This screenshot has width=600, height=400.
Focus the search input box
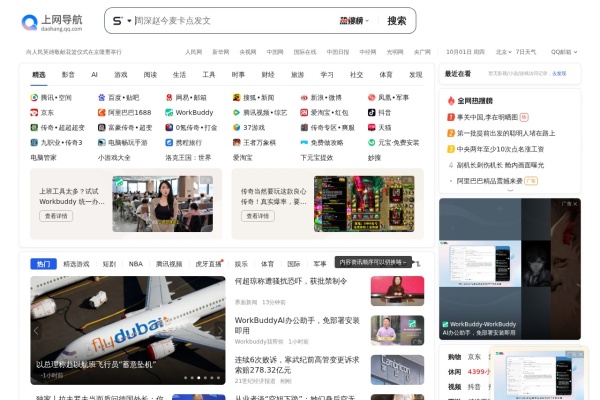click(x=233, y=21)
